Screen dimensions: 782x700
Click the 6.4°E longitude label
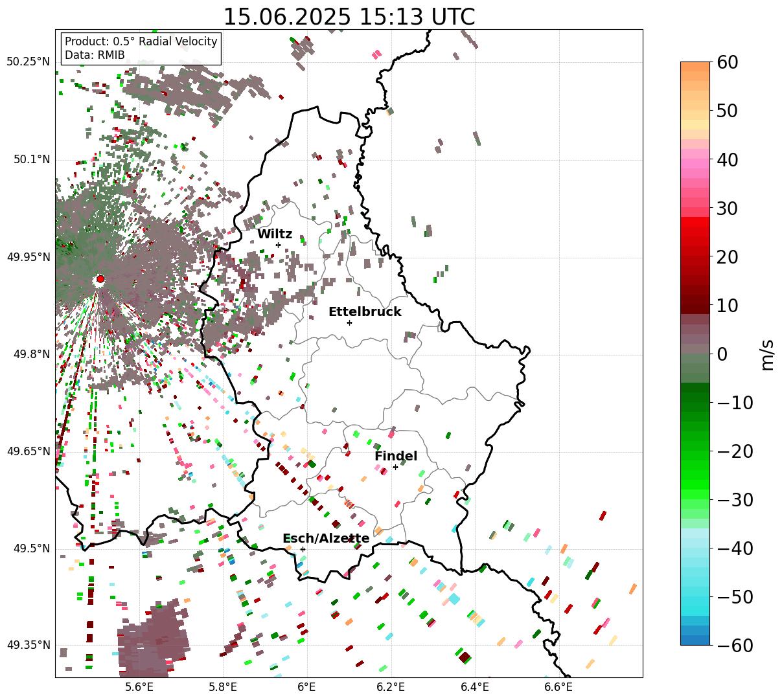coord(475,687)
